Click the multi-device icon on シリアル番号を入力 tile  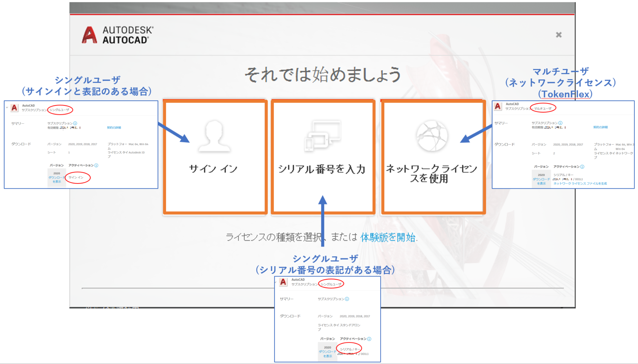[322, 136]
